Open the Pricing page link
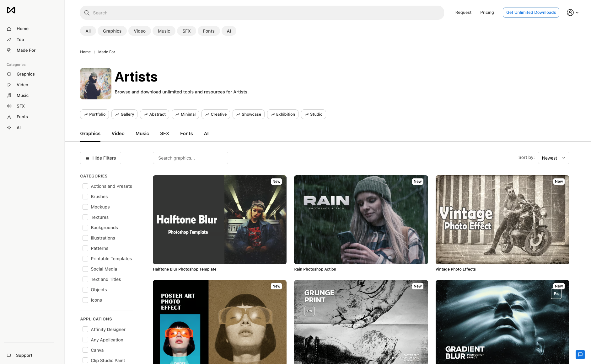This screenshot has width=591, height=364. 487,12
